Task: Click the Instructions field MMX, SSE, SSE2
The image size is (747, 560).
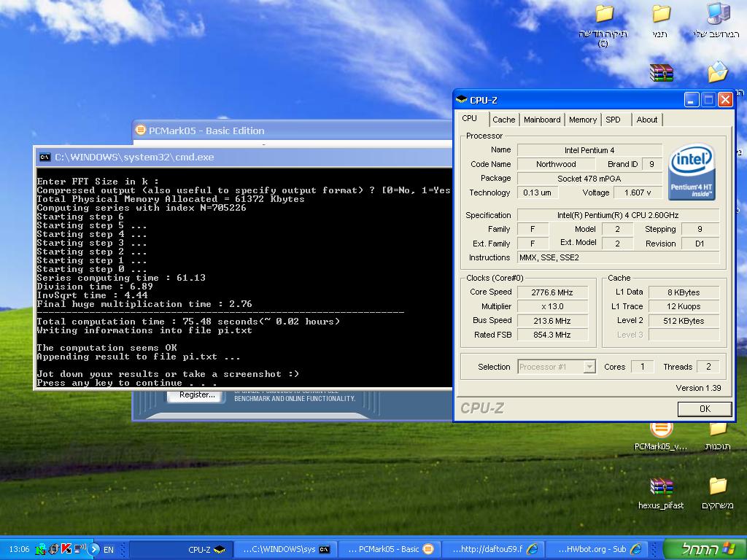Action: pos(618,257)
